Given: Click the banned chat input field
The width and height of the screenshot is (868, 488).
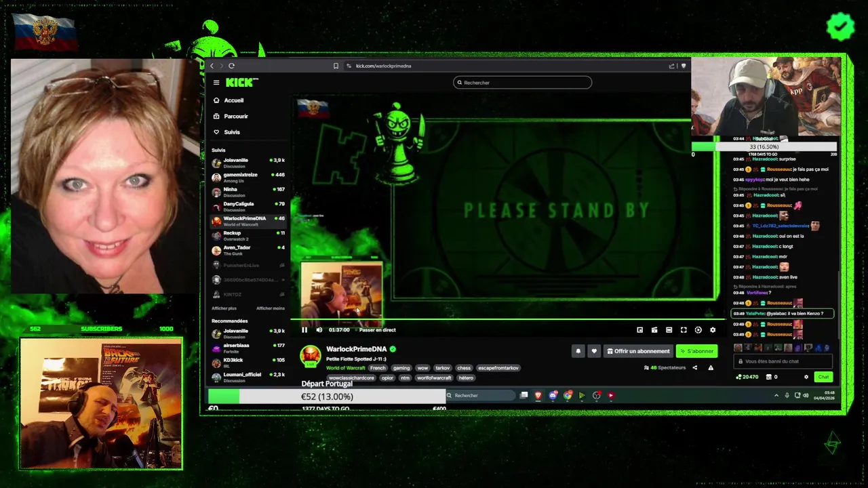Looking at the screenshot, I should coord(783,361).
